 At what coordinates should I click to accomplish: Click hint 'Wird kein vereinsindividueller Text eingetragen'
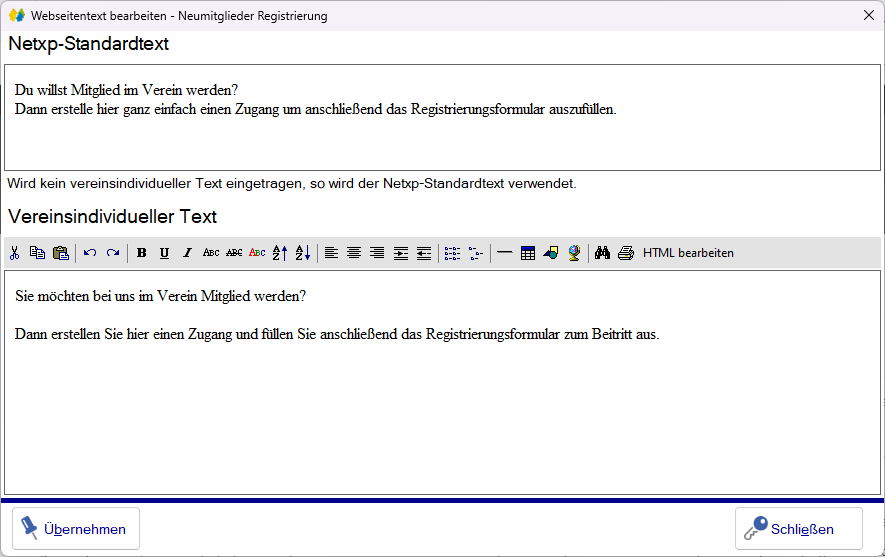pos(292,183)
